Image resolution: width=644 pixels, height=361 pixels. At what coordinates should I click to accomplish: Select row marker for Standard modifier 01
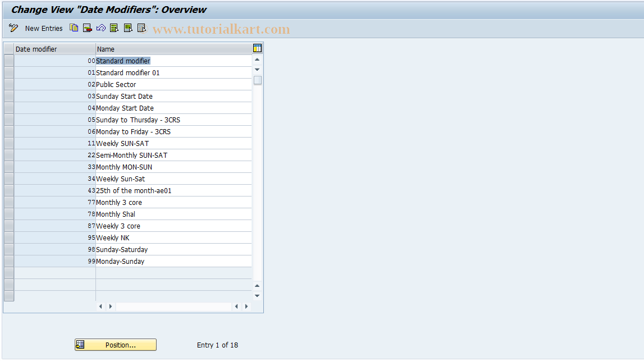tap(9, 72)
